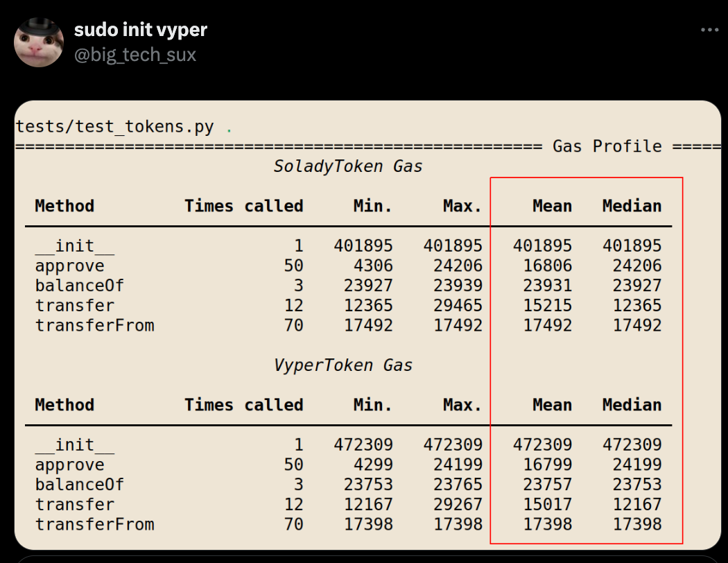Select the VyperToken transfer Median value 12167
Viewport: 728px width, 563px height.
click(x=637, y=505)
